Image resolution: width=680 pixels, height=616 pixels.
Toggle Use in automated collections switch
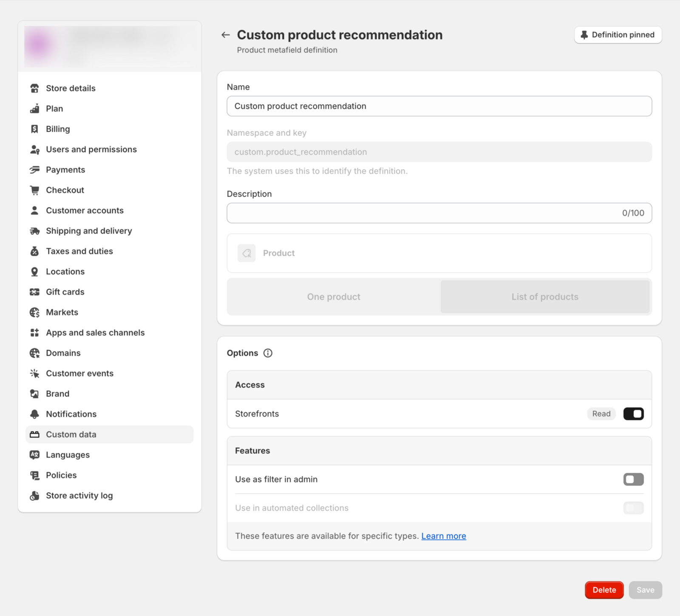point(633,508)
